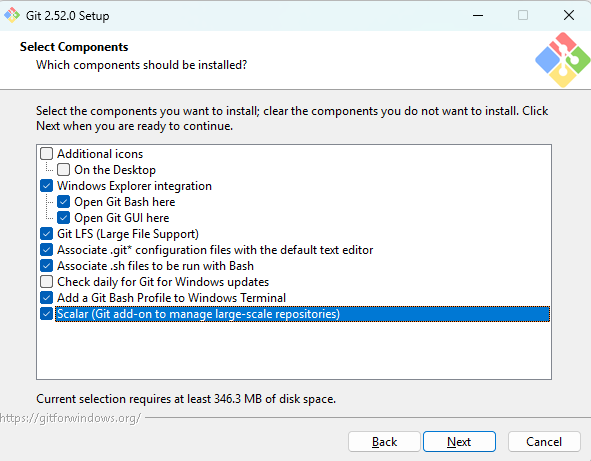Click the Git logo icon in title bar
The height and width of the screenshot is (461, 591).
[12, 15]
